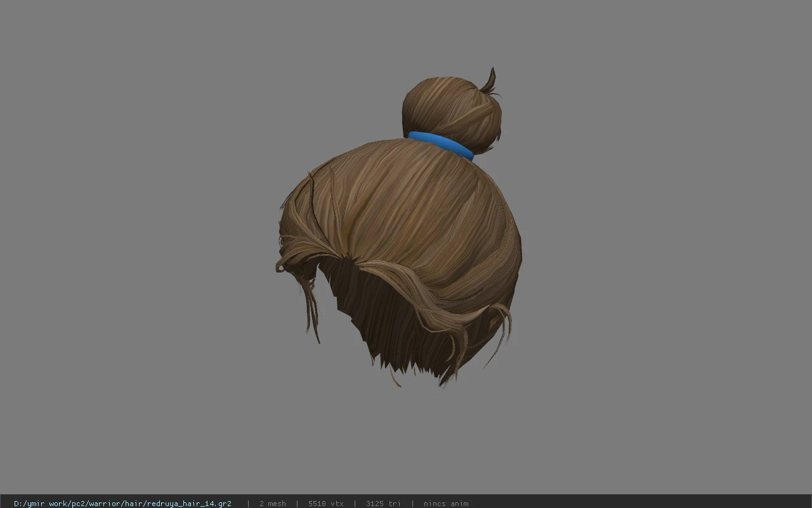Click the 'nincs anim' status entry
812x508 pixels.
pyautogui.click(x=446, y=504)
